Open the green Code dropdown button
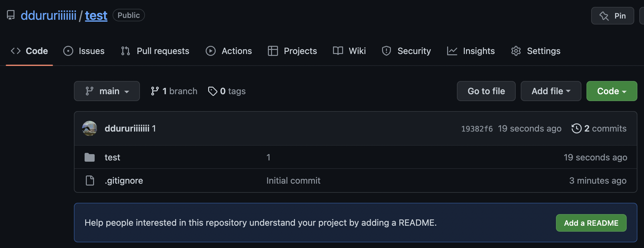The height and width of the screenshot is (248, 644). click(612, 91)
